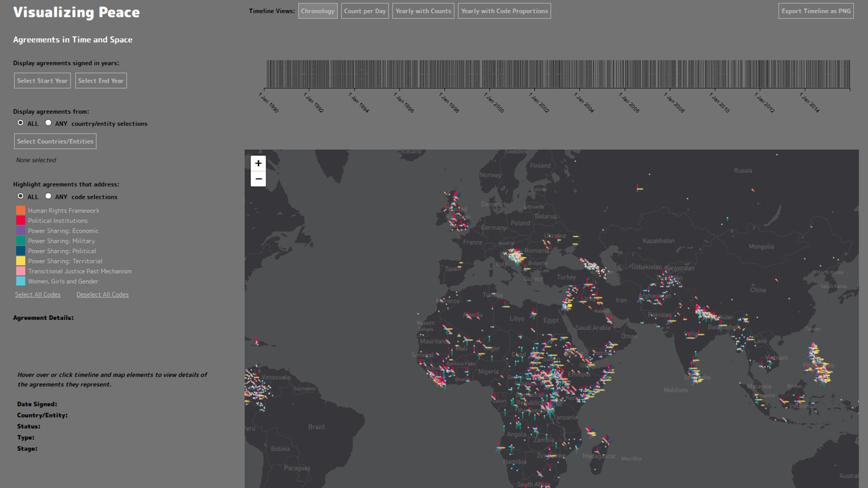Click Bolivia label on the map
868x488 pixels.
click(280, 449)
